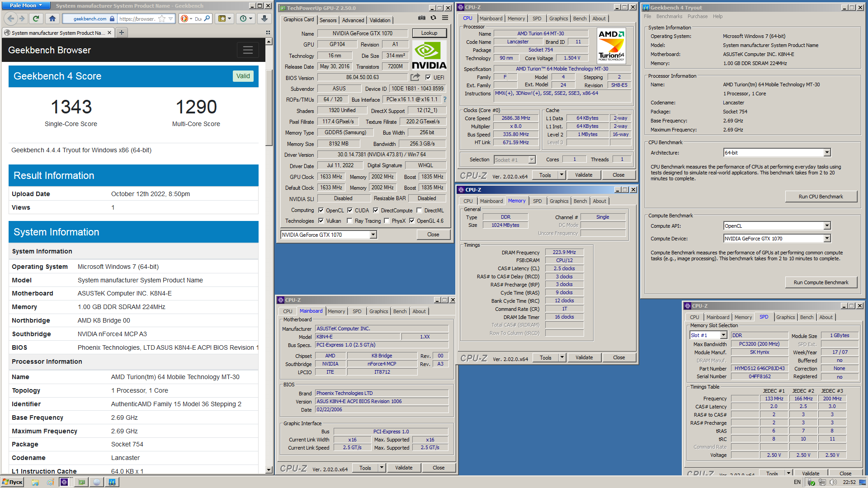868x488 pixels.
Task: Open the browser history clock button
Action: tap(246, 19)
